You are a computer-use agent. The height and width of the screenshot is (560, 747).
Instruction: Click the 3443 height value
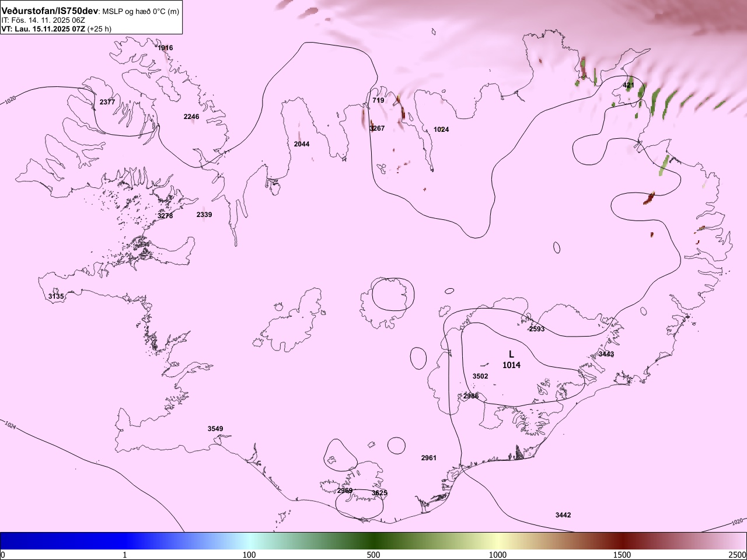tap(606, 354)
